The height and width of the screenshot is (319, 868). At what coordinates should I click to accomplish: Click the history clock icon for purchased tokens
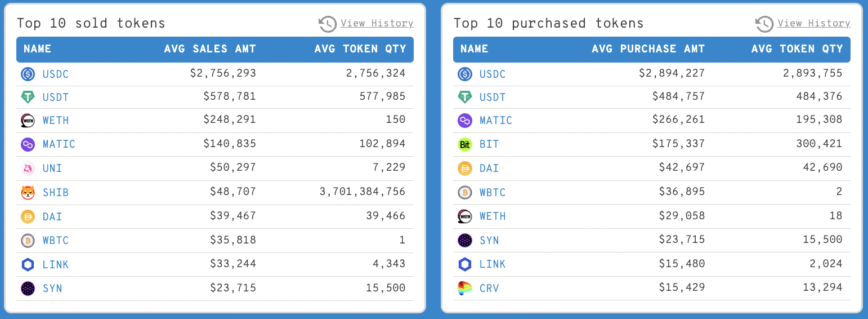pyautogui.click(x=764, y=24)
